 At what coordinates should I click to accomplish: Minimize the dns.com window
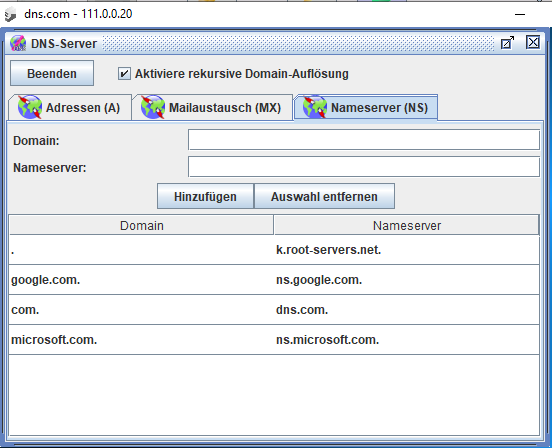[x=520, y=14]
